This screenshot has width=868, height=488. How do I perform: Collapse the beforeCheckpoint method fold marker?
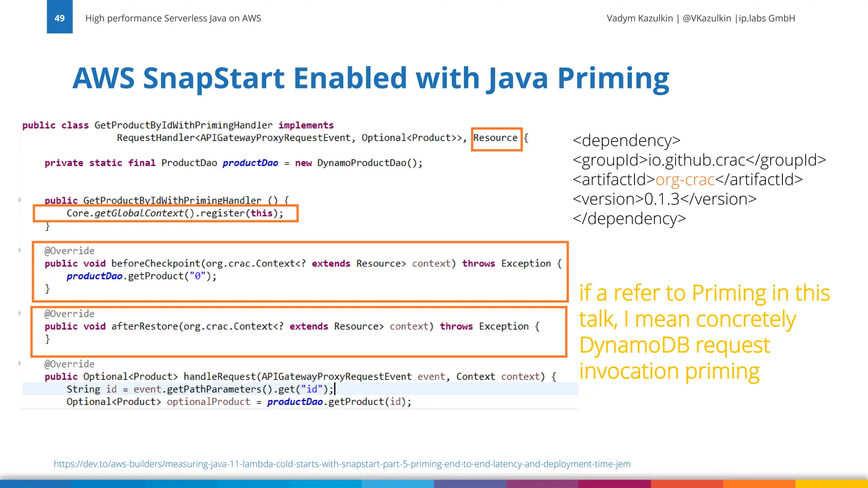(19, 250)
